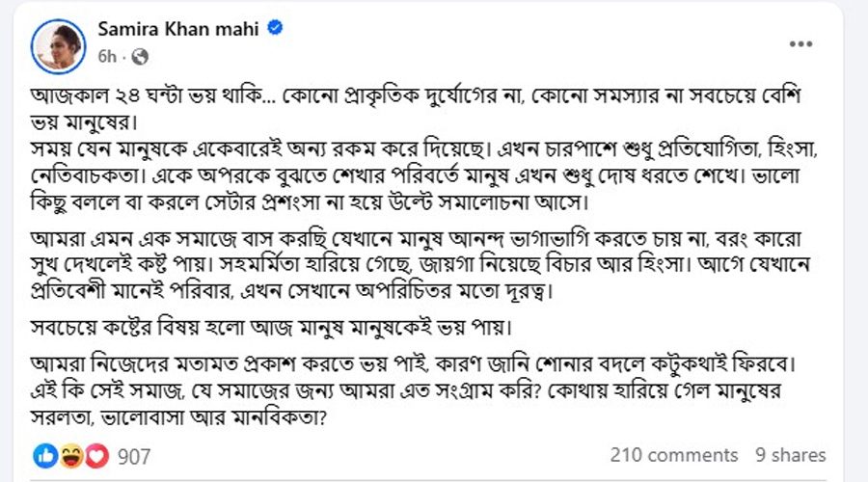Show the 210 comments
Image resolution: width=868 pixels, height=482 pixels.
point(674,455)
